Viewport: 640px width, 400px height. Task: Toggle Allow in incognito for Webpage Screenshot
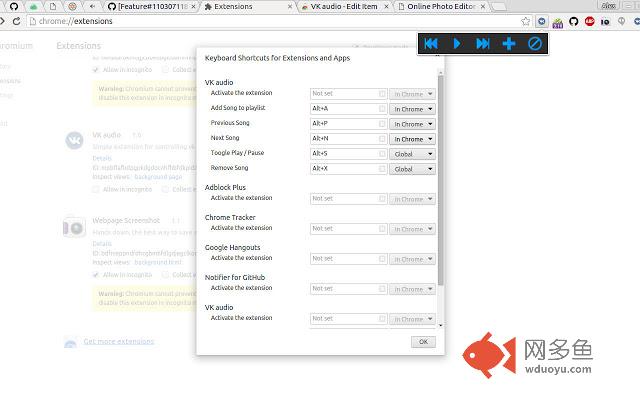(x=96, y=275)
